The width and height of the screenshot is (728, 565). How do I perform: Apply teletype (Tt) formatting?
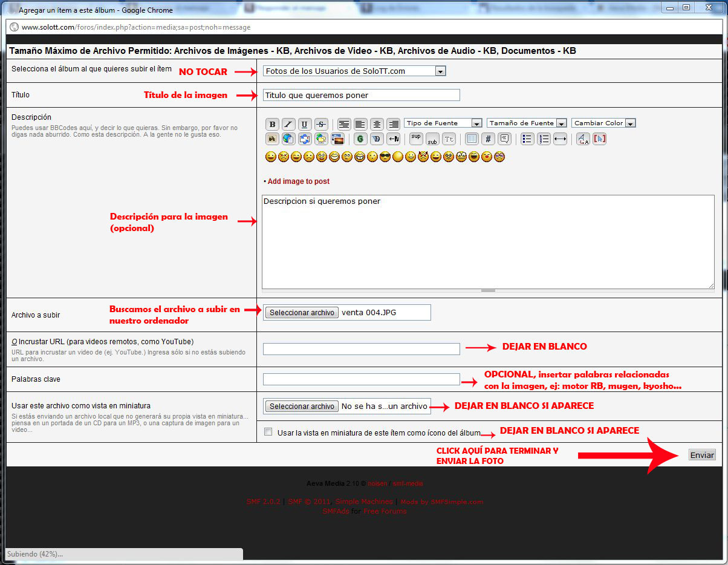tap(449, 139)
